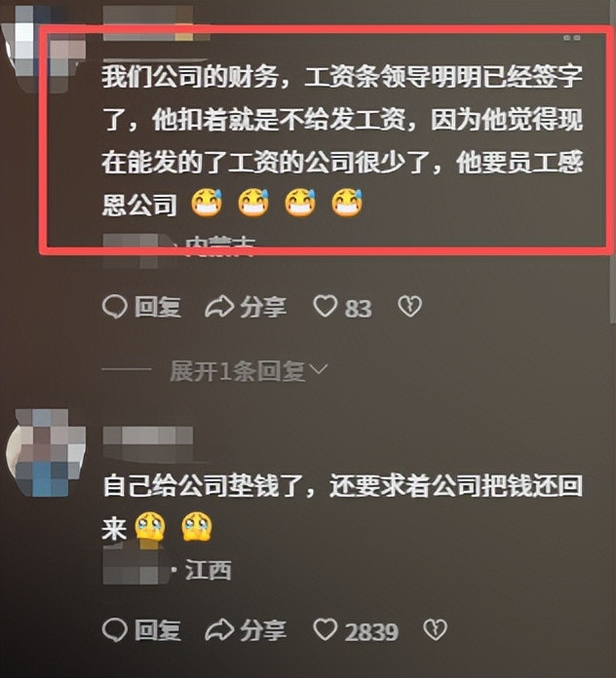Click the share arrow icon on the 2839-like comment
This screenshot has width=616, height=678.
[219, 630]
